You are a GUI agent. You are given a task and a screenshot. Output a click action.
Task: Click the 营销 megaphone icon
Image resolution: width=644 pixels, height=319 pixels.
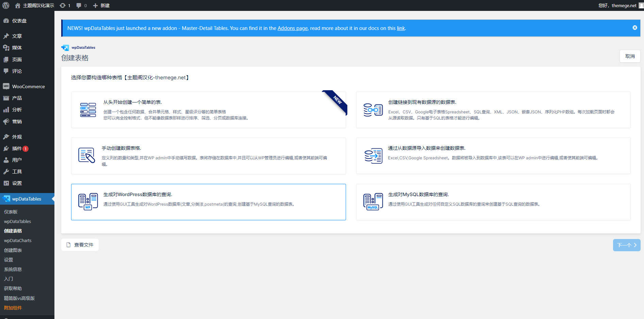coord(6,122)
